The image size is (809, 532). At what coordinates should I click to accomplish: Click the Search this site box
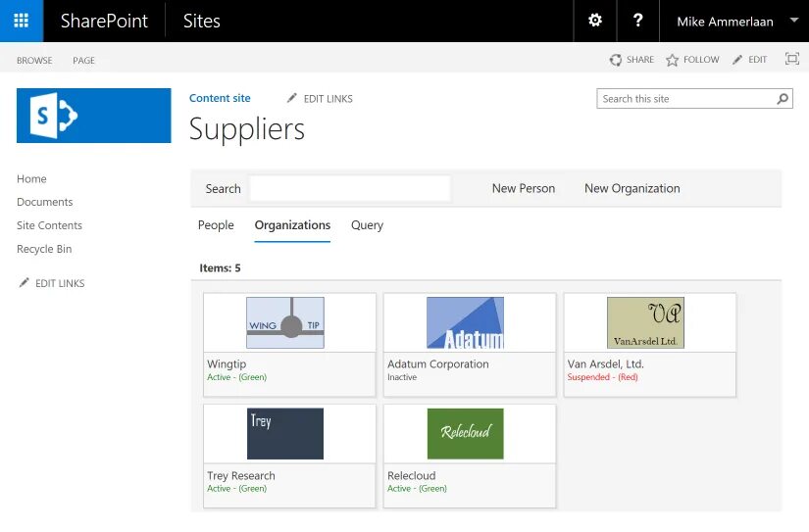685,99
